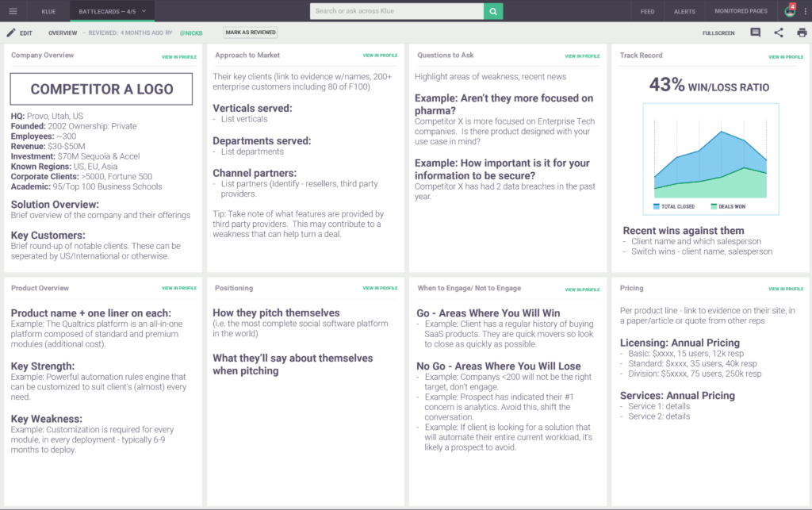Click the 43% Win/Loss Ratio heading
Image resolution: width=812 pixels, height=510 pixels.
point(710,85)
